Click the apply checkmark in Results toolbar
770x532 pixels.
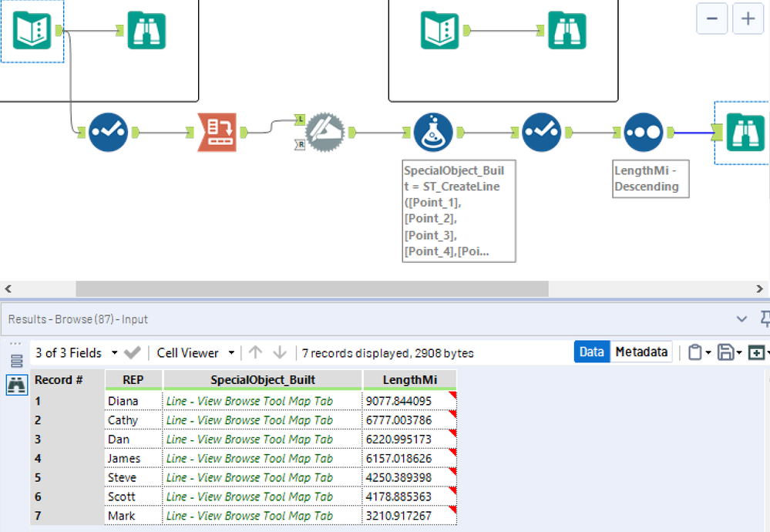[132, 352]
